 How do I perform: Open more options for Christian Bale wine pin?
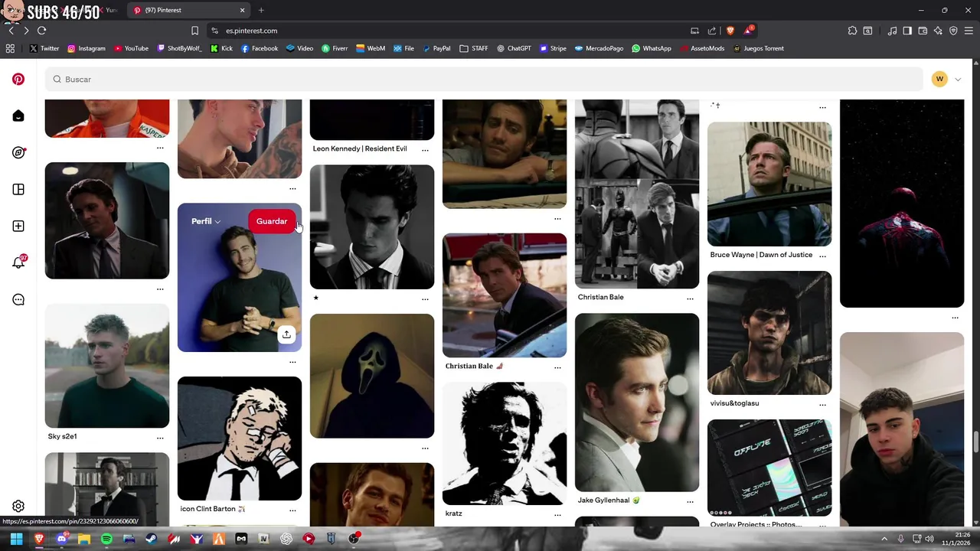coord(557,367)
